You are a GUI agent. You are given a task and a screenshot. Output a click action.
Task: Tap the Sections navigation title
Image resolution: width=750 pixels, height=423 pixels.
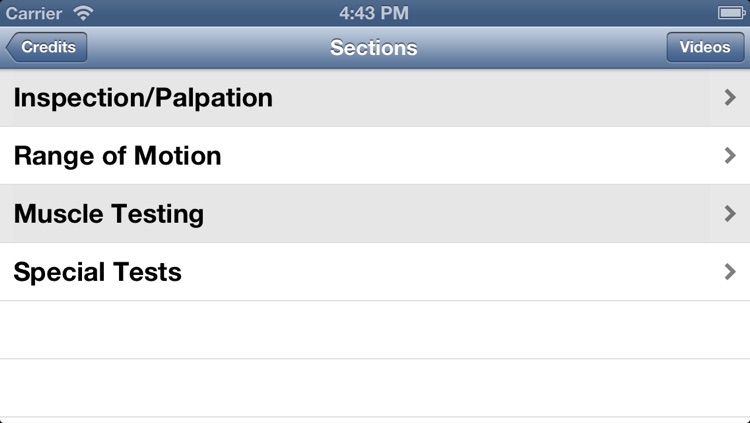point(374,48)
